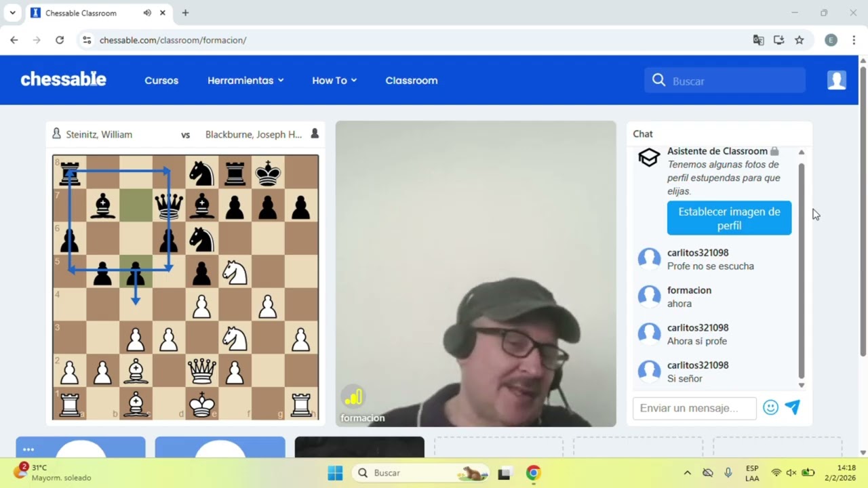
Task: Go forward in browser history
Action: 37,40
